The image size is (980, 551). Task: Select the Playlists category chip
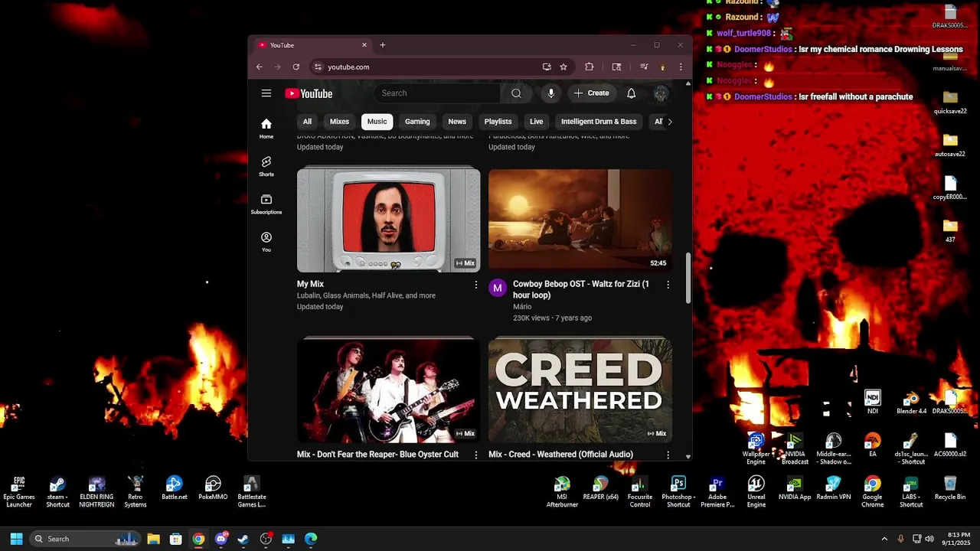pos(498,122)
